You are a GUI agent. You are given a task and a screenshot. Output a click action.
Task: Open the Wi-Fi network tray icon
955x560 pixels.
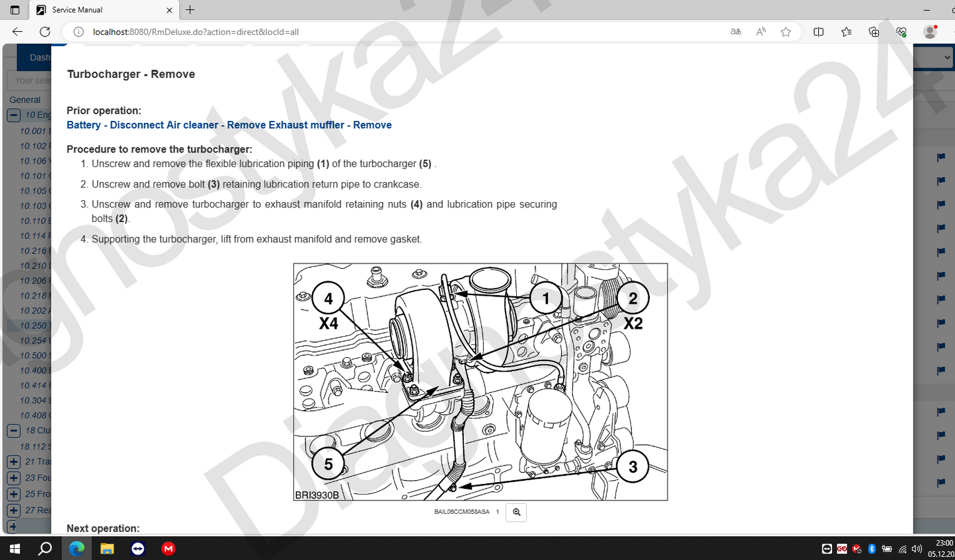(x=902, y=549)
